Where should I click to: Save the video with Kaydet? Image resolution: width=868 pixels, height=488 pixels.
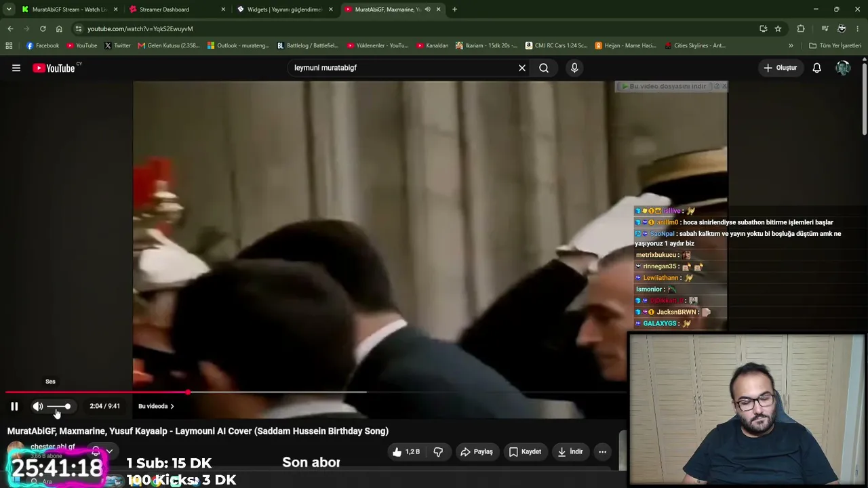(525, 451)
